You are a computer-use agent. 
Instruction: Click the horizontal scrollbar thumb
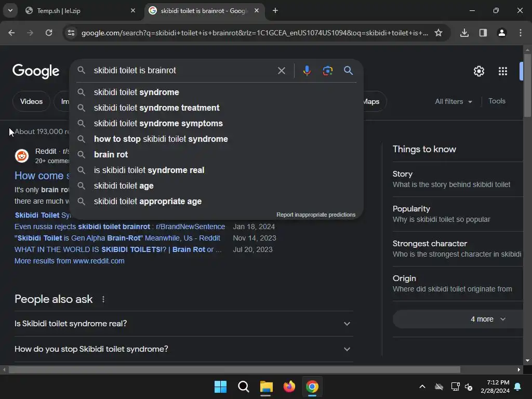tap(234, 369)
